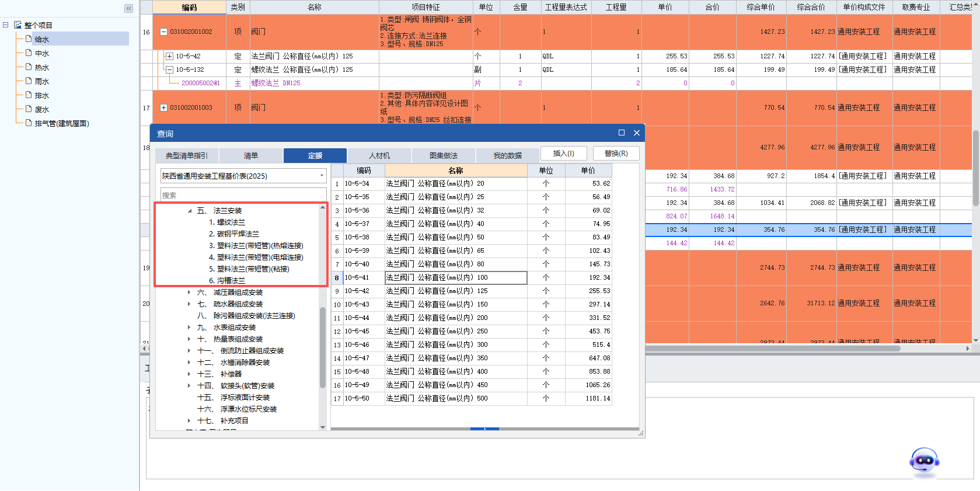980x491 pixels.
Task: Select 排气管(建筑屋面) in project tree
Action: 62,124
